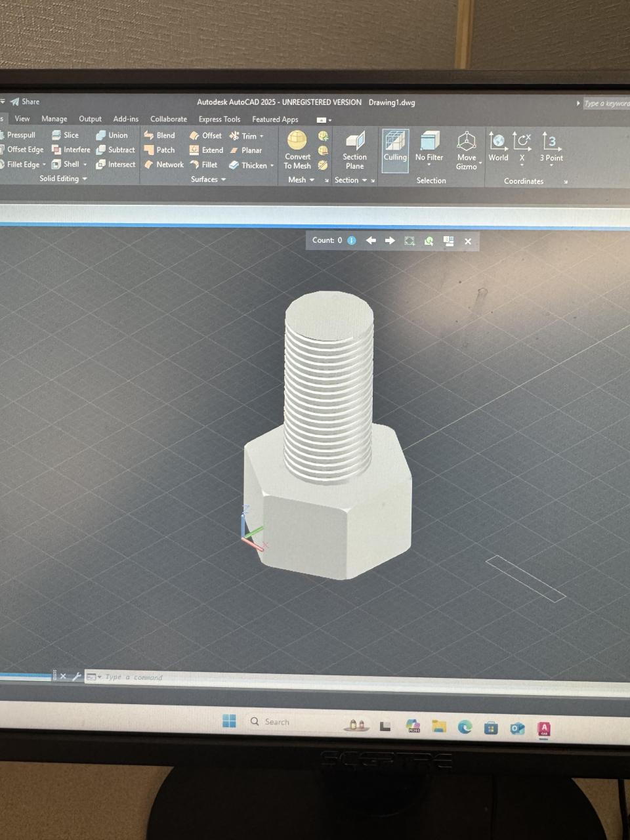Select the 3D bolt model
Screen dimensions: 630x840
328,436
